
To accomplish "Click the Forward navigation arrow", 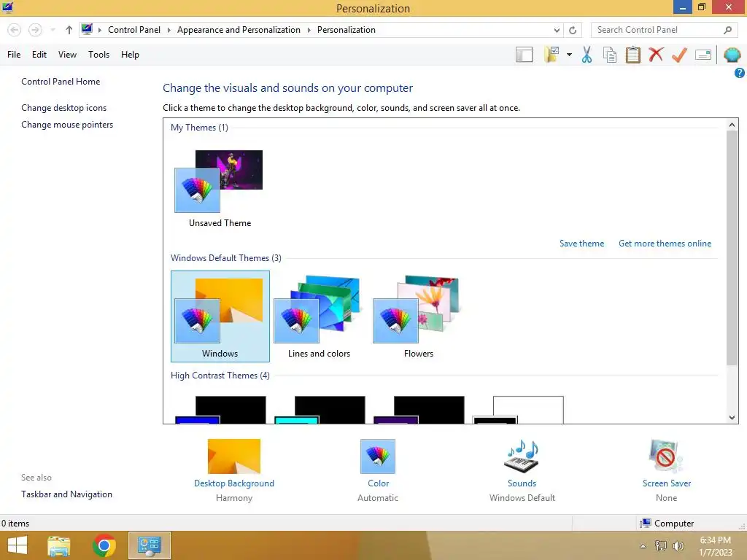I will (35, 30).
